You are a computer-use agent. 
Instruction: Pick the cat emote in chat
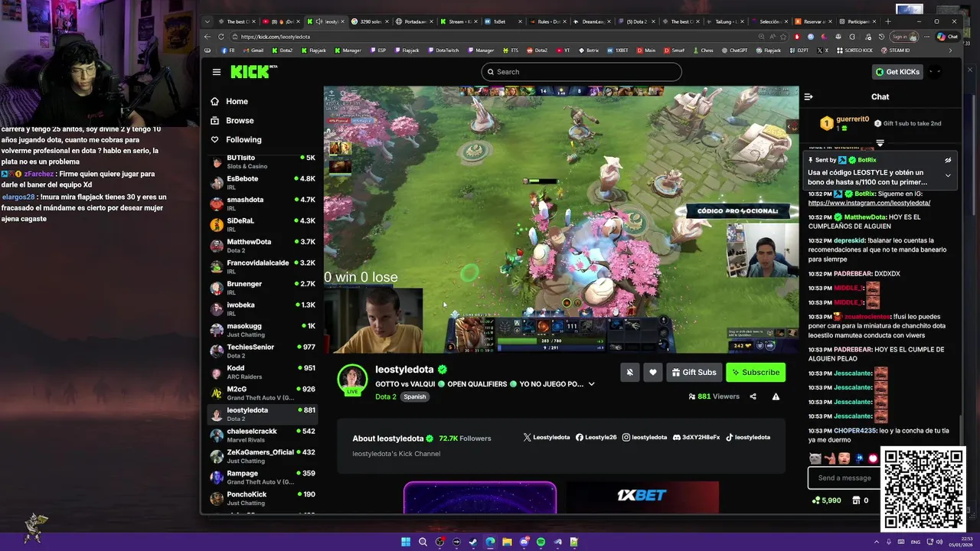pos(815,458)
